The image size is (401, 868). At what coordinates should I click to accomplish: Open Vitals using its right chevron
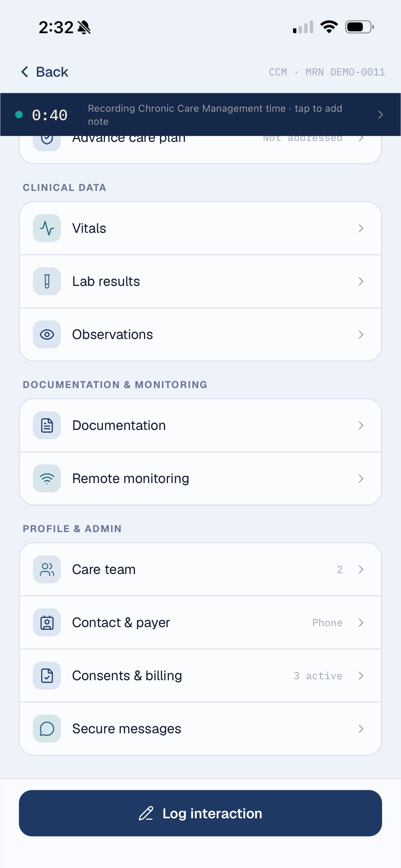[x=361, y=228]
